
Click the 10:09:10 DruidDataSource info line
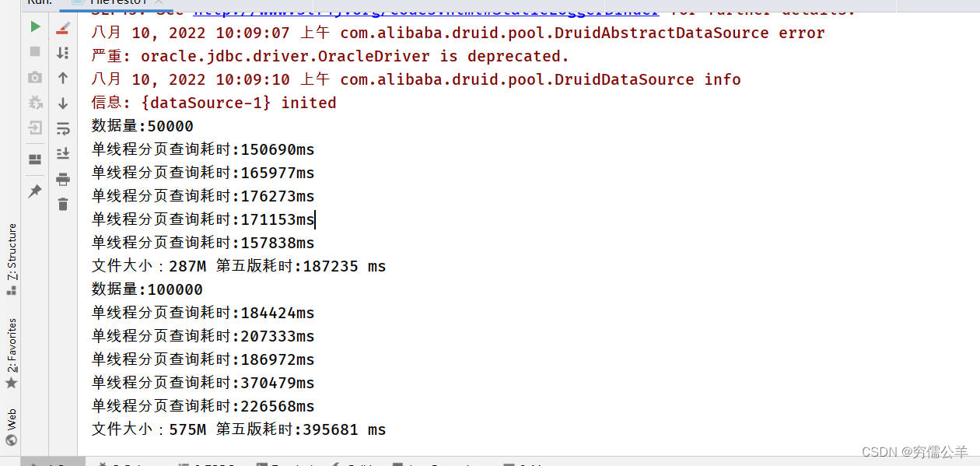tap(416, 80)
